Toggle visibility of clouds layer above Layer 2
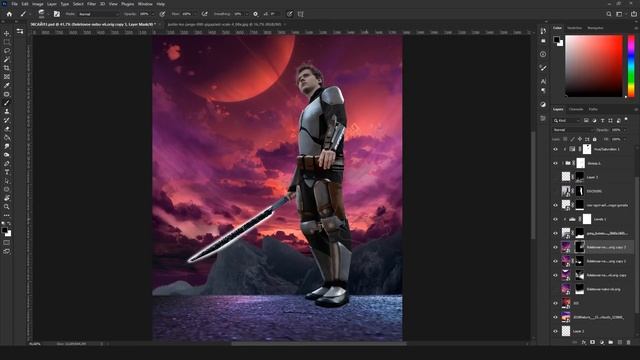Screen dimensions: 640x360 [555, 317]
